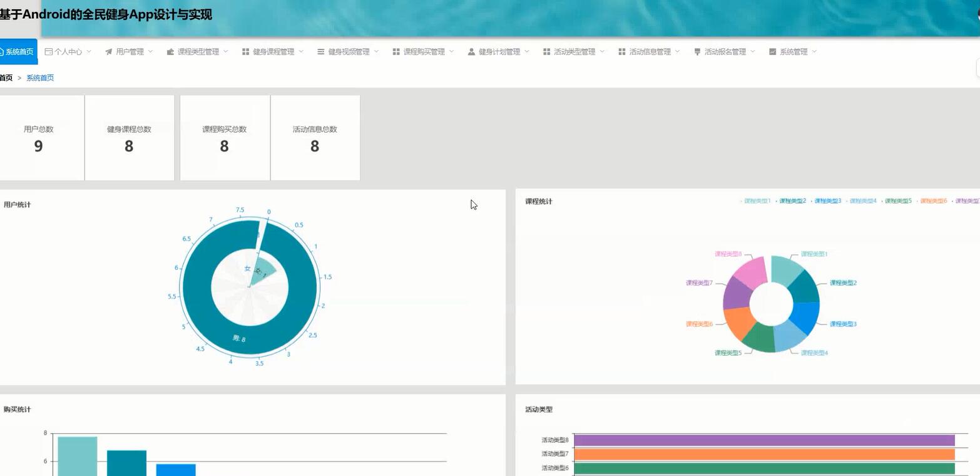Click the 用户总数 card showing 9
The height and width of the screenshot is (476, 980).
point(41,138)
